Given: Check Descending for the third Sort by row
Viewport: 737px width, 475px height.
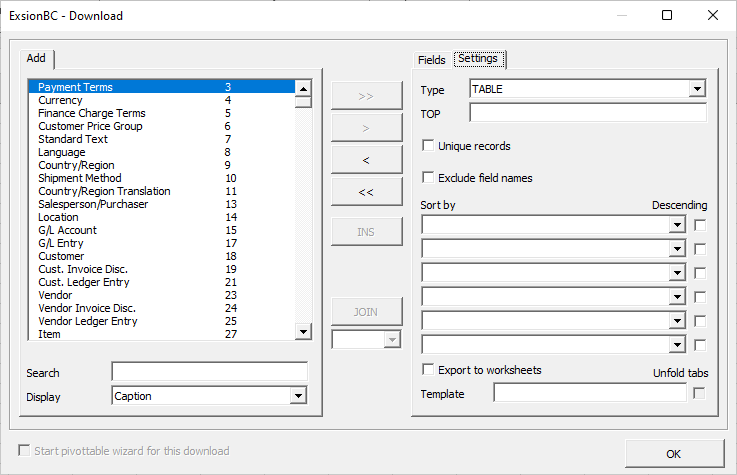Looking at the screenshot, I should pos(700,273).
